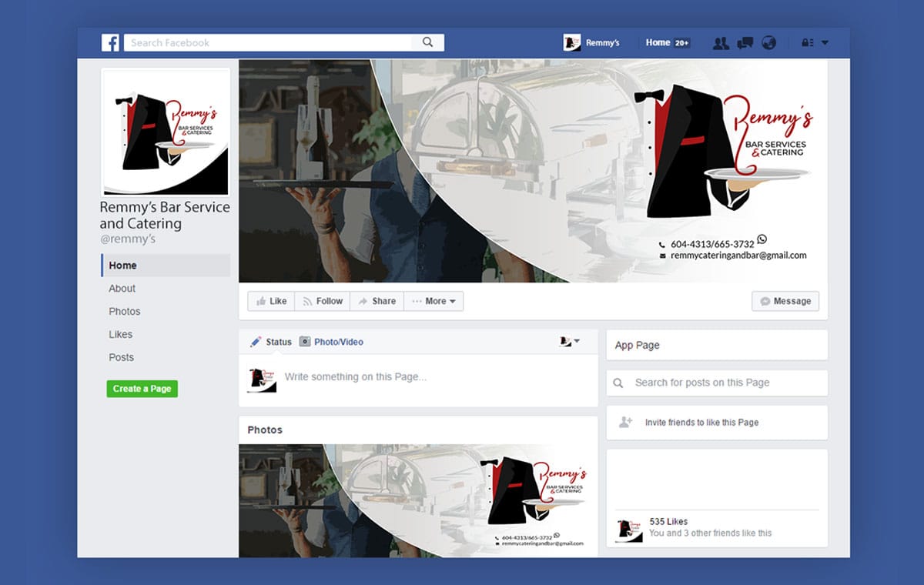
Task: Click the Facebook logo icon
Action: click(x=110, y=43)
